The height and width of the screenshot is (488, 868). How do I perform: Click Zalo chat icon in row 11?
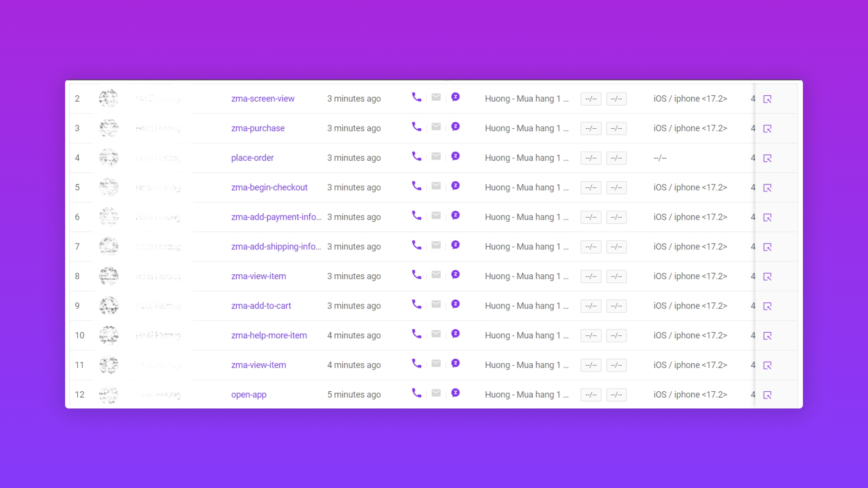click(455, 363)
